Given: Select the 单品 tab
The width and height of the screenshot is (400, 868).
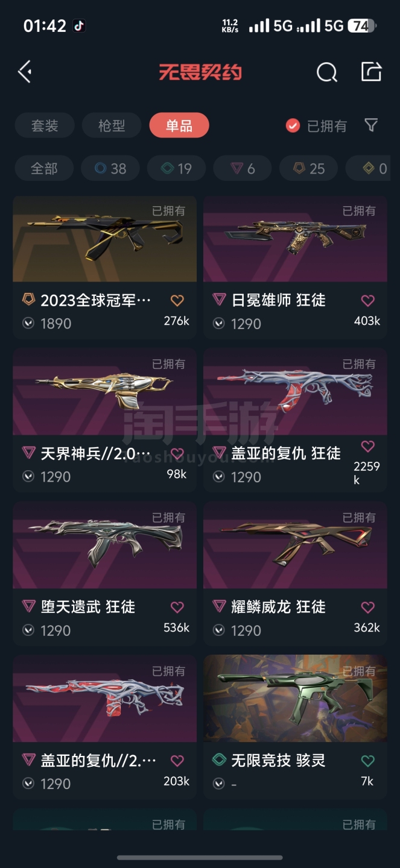Looking at the screenshot, I should pos(179,125).
